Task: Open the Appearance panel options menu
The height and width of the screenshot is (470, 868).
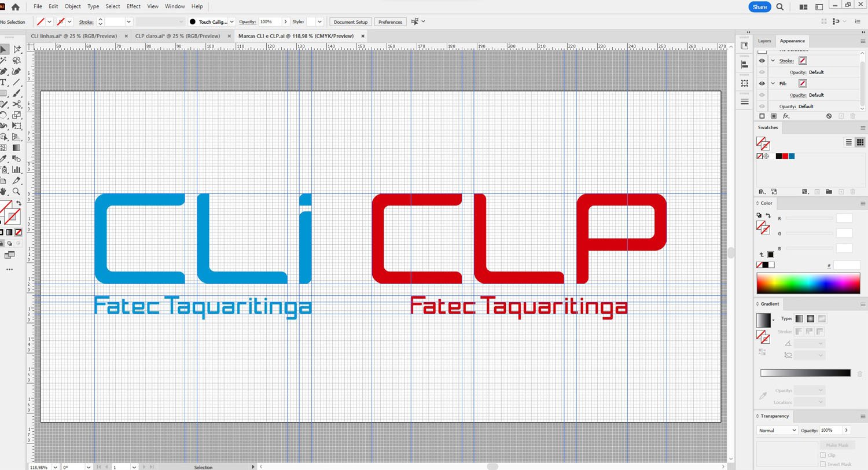Action: (863, 41)
